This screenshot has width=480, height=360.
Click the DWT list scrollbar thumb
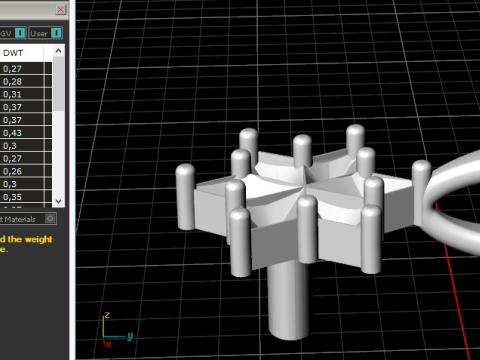(x=58, y=84)
